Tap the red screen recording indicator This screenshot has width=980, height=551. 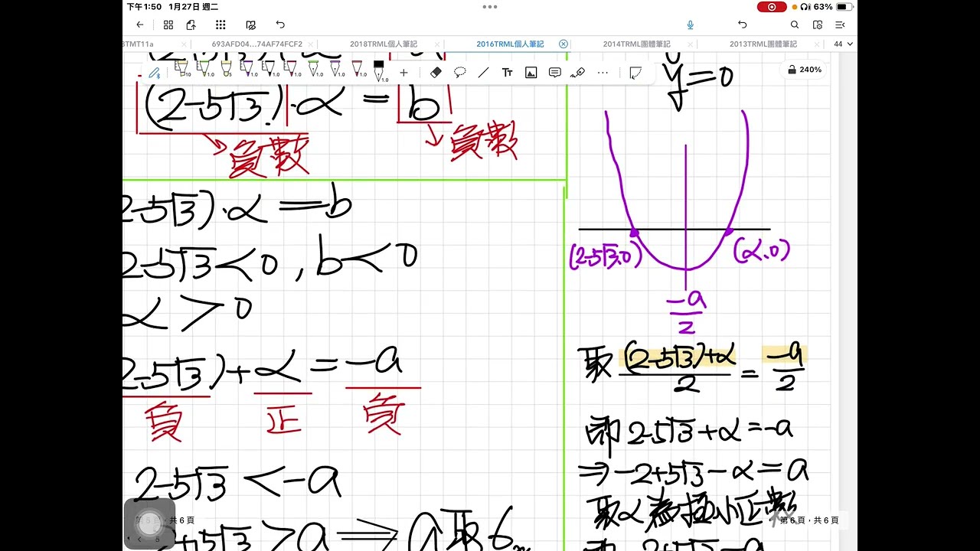(x=772, y=7)
